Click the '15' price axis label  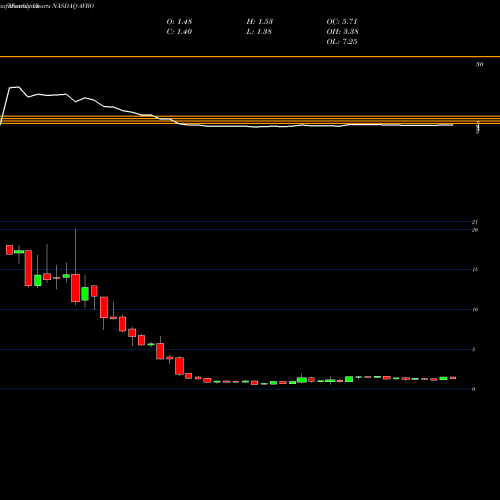click(x=475, y=270)
